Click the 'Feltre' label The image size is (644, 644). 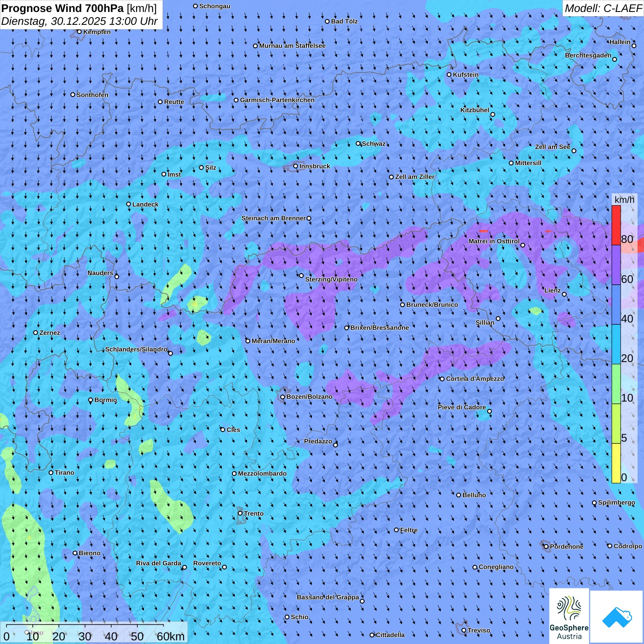click(x=409, y=530)
